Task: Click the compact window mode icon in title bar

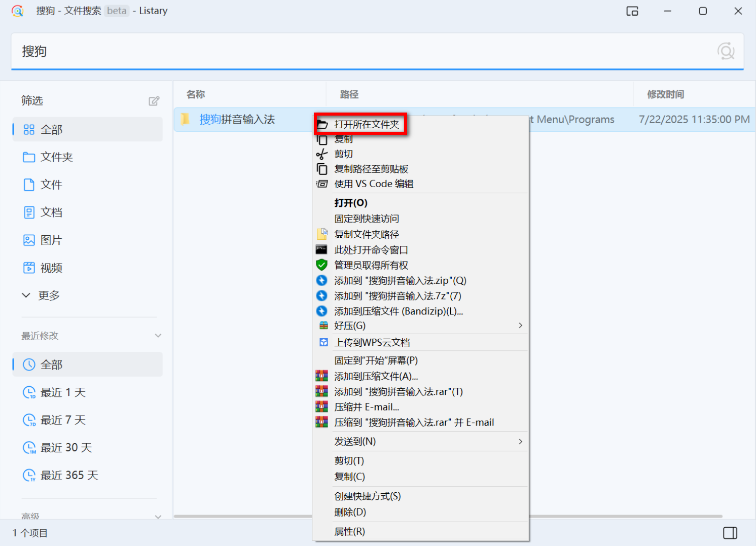Action: tap(632, 11)
